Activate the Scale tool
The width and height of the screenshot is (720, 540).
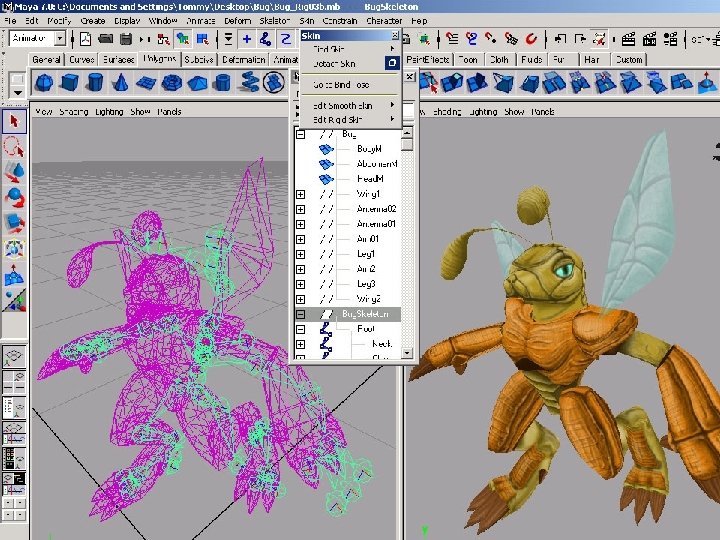[x=14, y=223]
